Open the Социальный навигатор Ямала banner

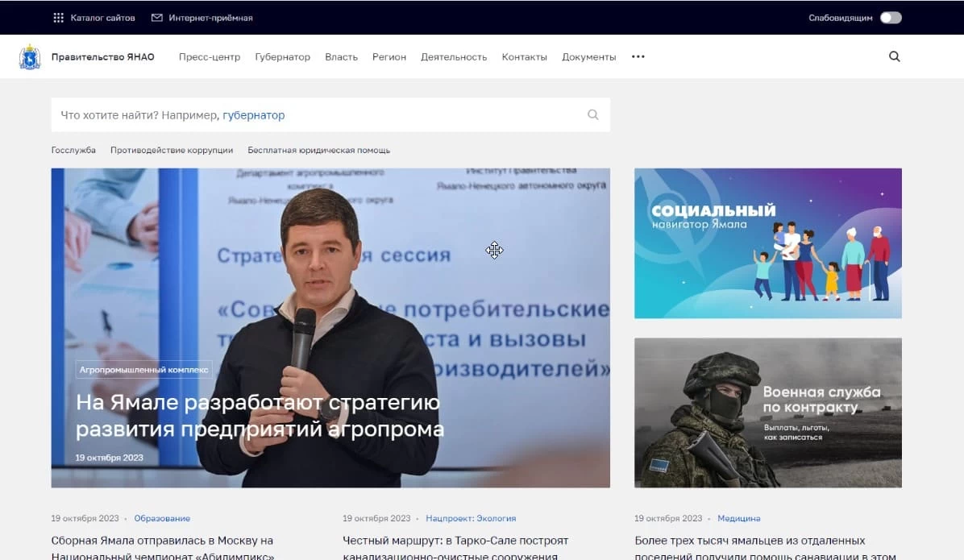tap(767, 243)
